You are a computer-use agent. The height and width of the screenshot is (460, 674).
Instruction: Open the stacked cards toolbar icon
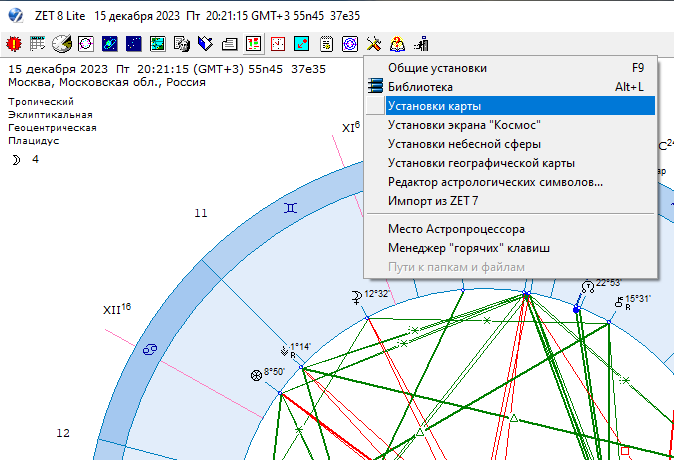pos(230,44)
